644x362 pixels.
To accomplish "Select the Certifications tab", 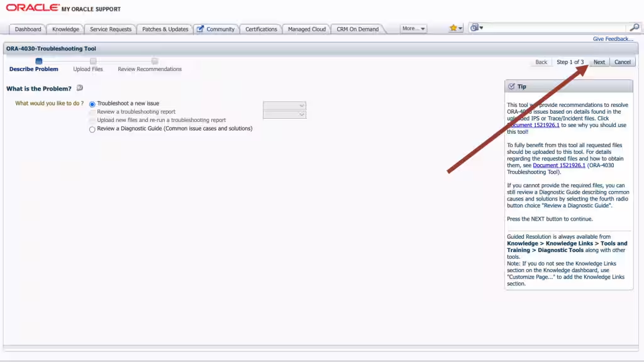I will (x=261, y=29).
